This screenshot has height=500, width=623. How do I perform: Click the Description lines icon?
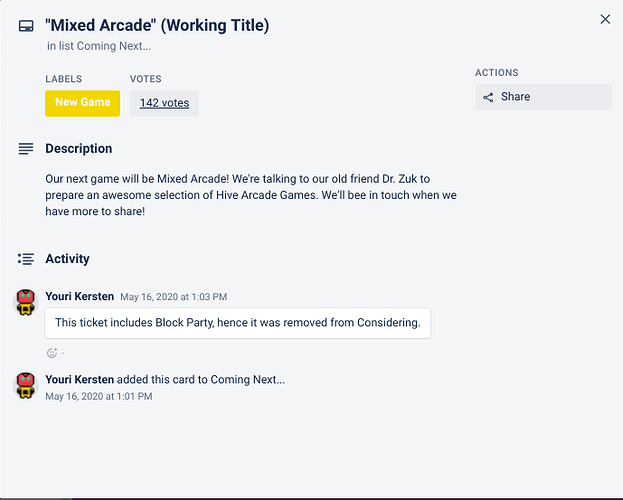pos(26,149)
